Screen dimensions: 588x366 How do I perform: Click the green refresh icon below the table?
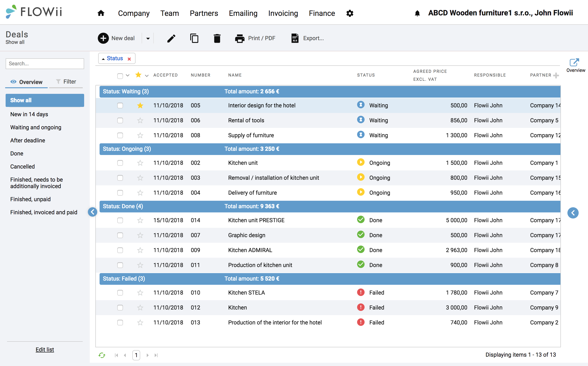[x=102, y=355]
